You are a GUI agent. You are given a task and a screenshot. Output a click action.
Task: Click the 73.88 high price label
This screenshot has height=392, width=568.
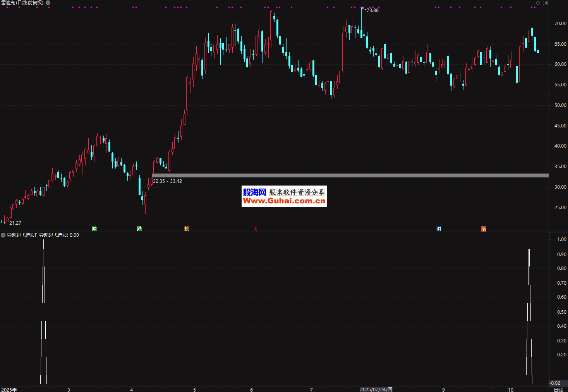pyautogui.click(x=372, y=10)
